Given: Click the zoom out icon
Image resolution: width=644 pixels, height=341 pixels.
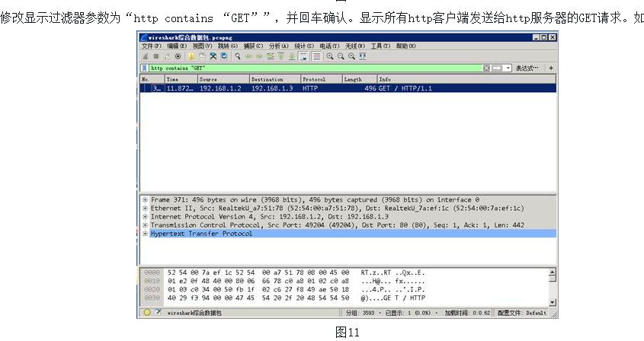Looking at the screenshot, I should (x=341, y=56).
